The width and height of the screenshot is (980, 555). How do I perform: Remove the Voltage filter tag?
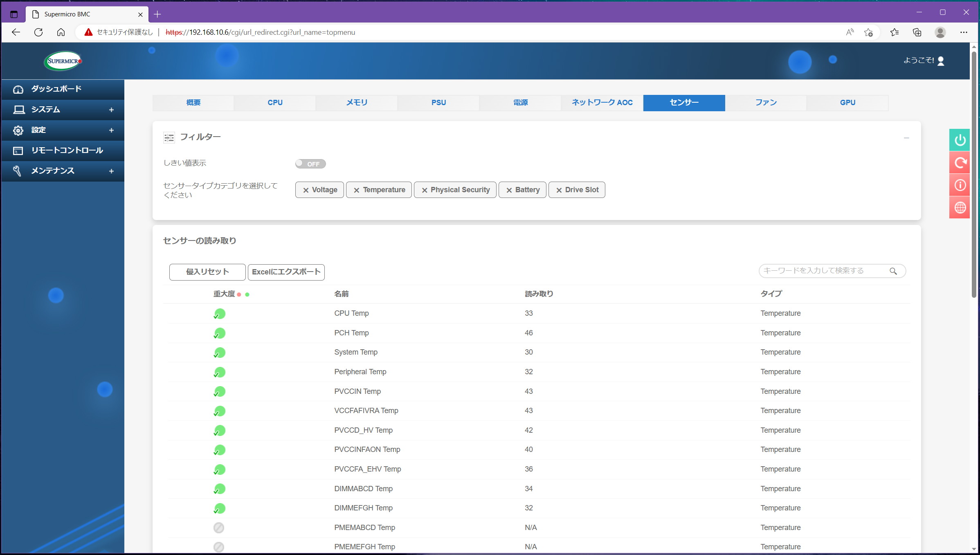coord(306,190)
